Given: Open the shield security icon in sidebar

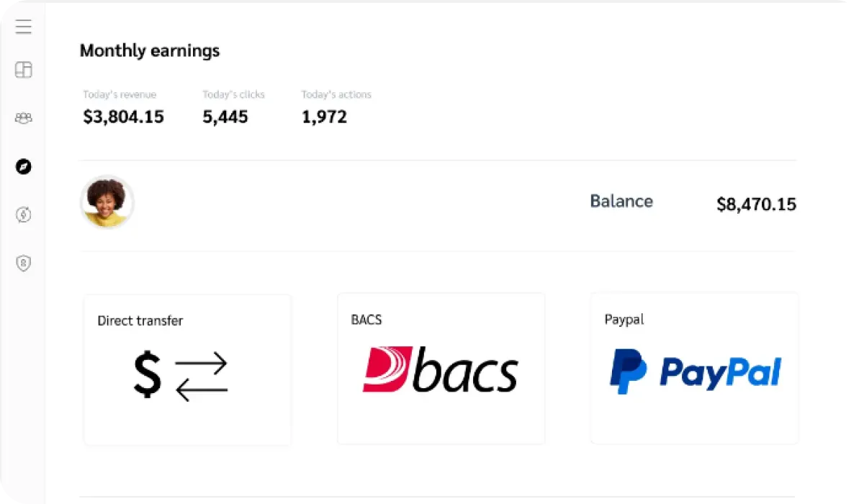Looking at the screenshot, I should [24, 264].
